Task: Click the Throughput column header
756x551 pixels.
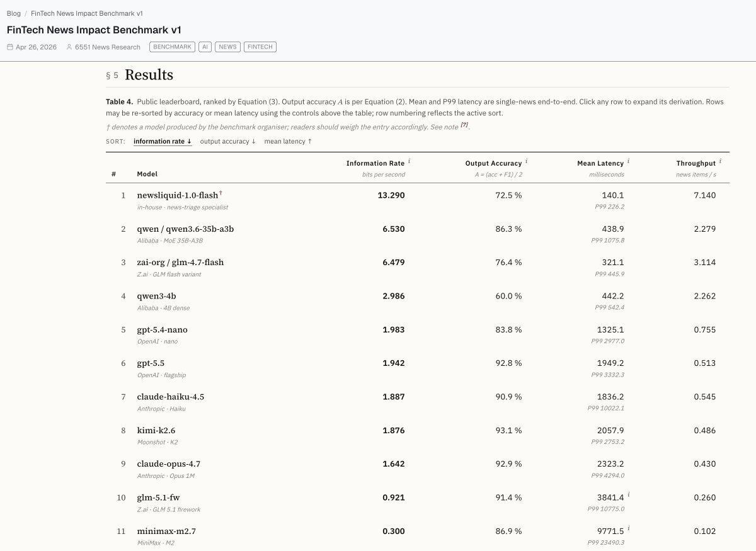Action: (x=696, y=164)
